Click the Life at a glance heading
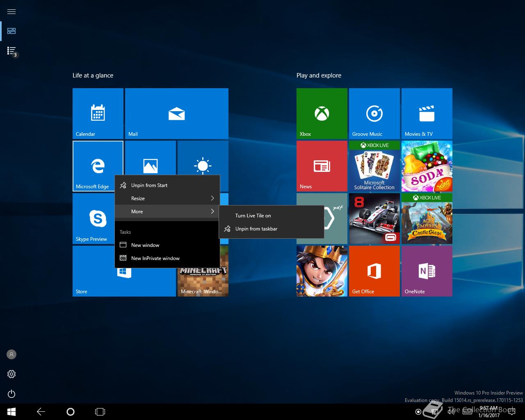Screen dimensions: 525x420 [x=93, y=75]
